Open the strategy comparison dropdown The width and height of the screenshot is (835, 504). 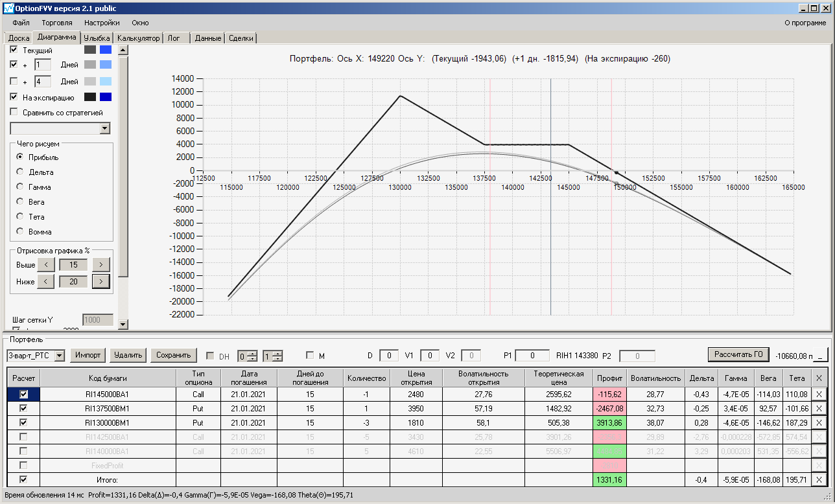coord(105,128)
